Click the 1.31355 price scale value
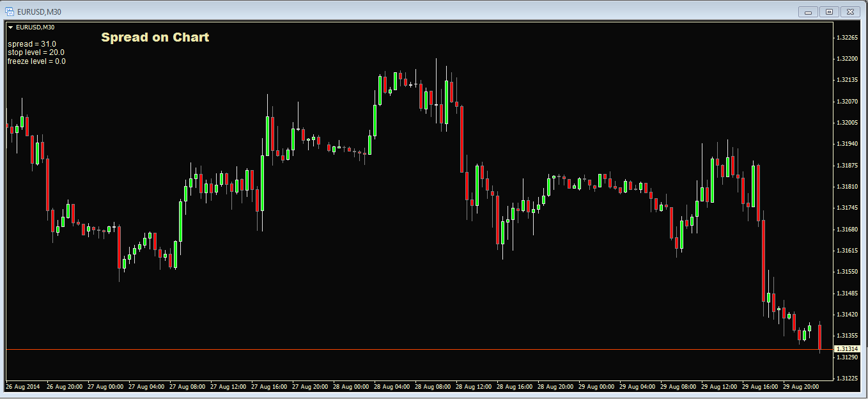Viewport: 868px width, 399px height. pyautogui.click(x=847, y=336)
